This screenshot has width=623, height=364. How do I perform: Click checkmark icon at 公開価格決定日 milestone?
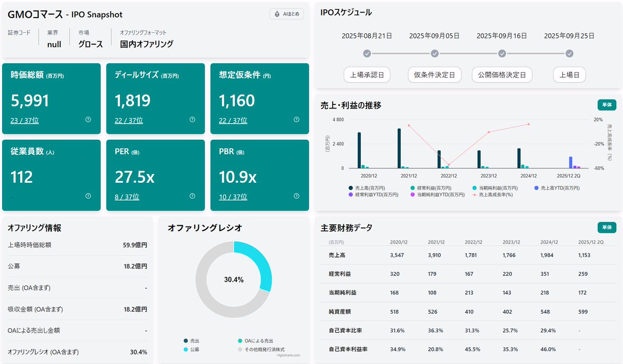(502, 53)
